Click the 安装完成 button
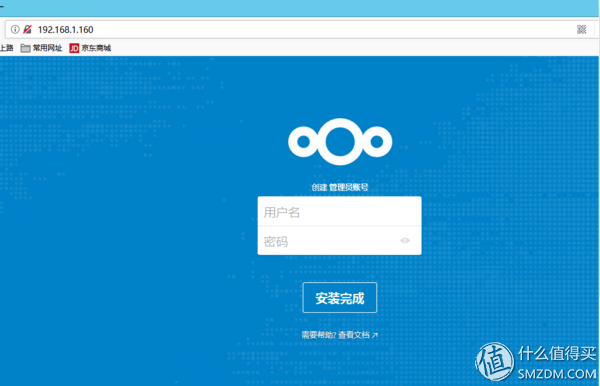Image resolution: width=600 pixels, height=386 pixels. click(340, 298)
